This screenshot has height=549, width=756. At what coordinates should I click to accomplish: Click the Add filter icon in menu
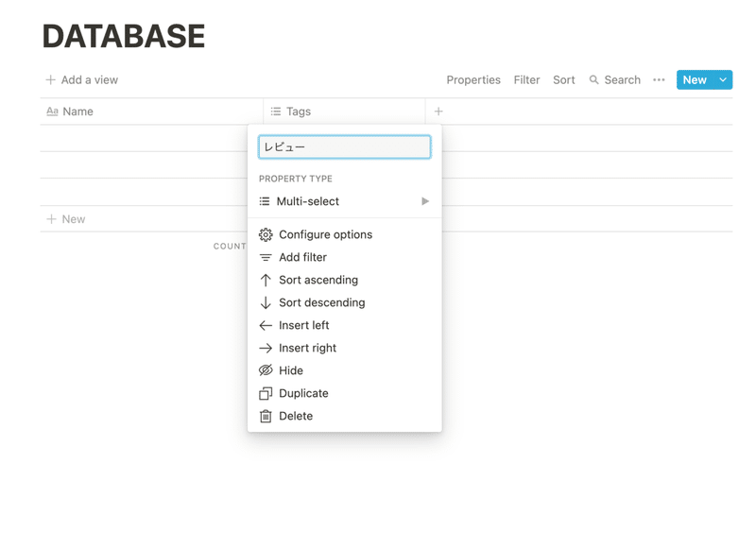[x=266, y=257]
